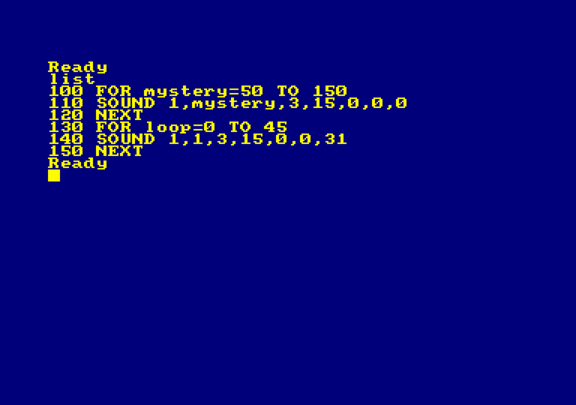Select the FOR keyword on line 100
576x405 pixels.
(114, 91)
